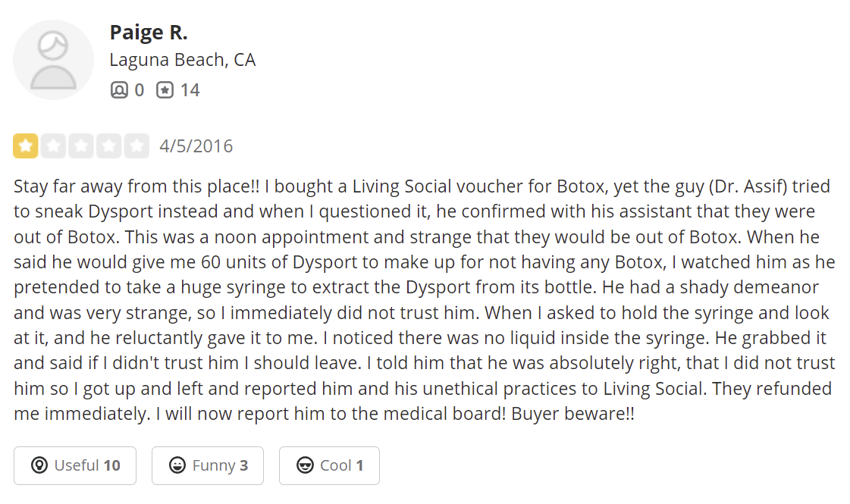Click the review count number 14

pyautogui.click(x=190, y=90)
